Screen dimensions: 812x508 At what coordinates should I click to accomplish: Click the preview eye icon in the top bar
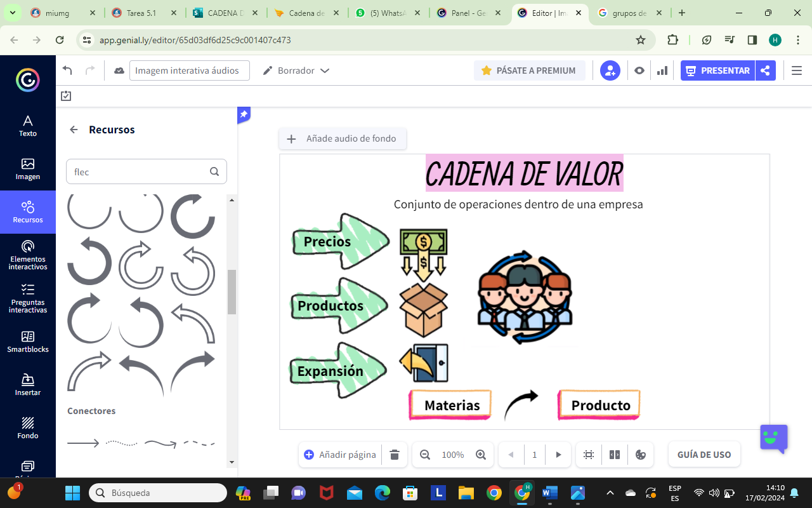click(639, 70)
